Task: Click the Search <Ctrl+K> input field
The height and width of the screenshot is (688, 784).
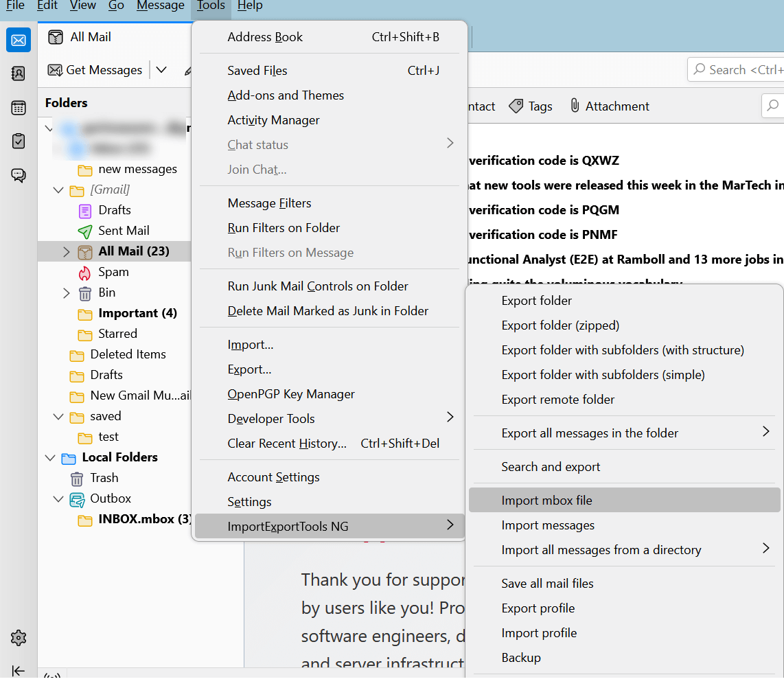Action: click(736, 69)
